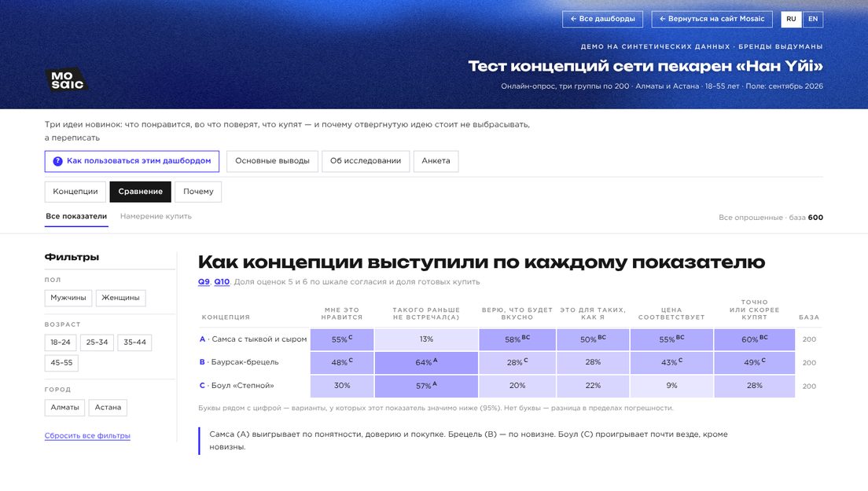Screen dimensions: 868x491
Task: Click the 60% purchase cell for Самса
Action: point(755,339)
